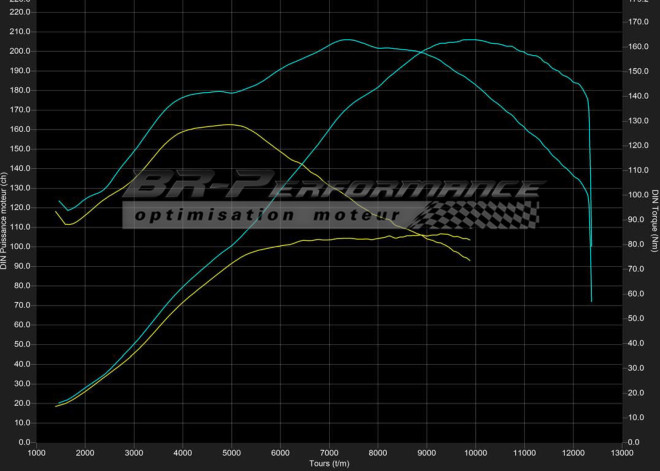
Task: Click the "Tours (t/m)" x-axis title
Action: pos(329,463)
